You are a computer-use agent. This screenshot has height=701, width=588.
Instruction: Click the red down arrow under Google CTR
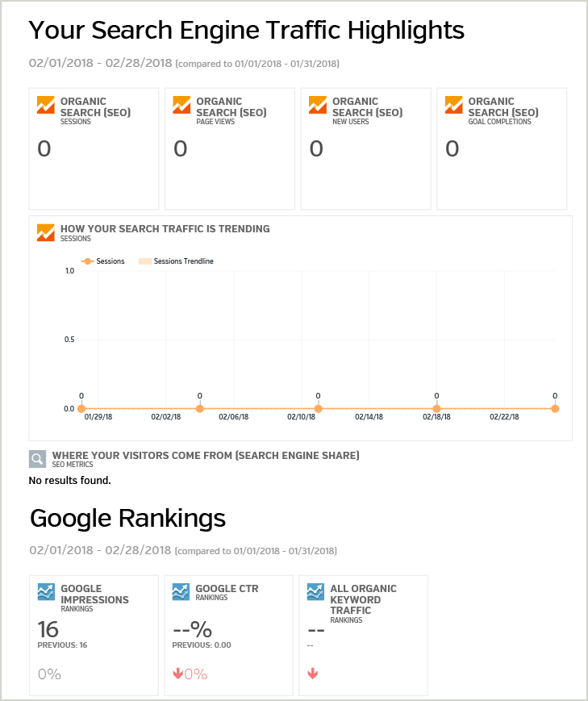point(177,674)
